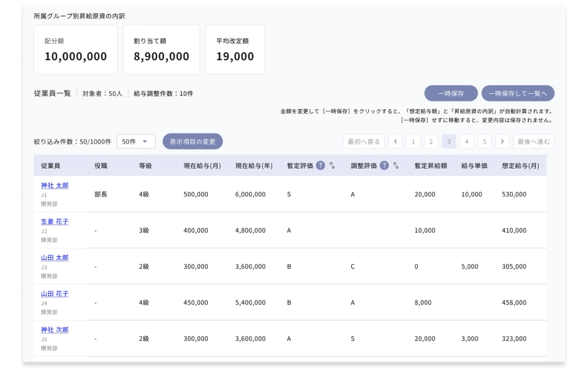
Task: Select adjusted rating S in 神社 次郎 row
Action: [x=352, y=339]
